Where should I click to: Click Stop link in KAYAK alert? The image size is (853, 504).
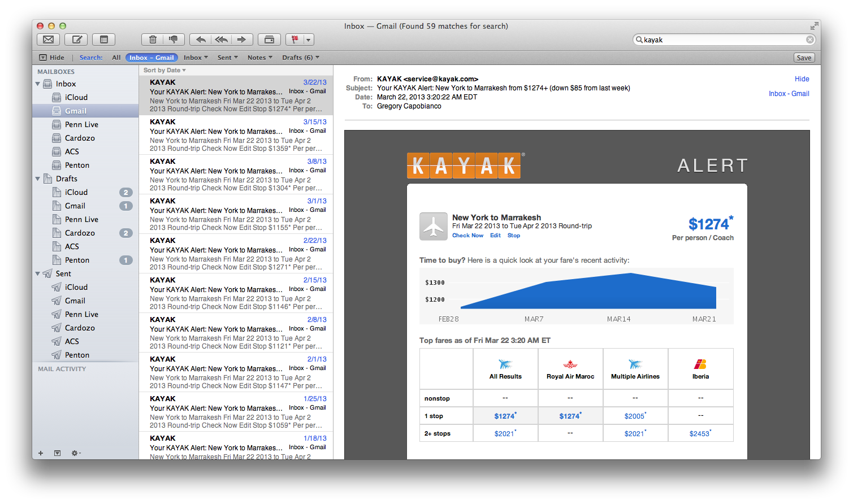513,236
